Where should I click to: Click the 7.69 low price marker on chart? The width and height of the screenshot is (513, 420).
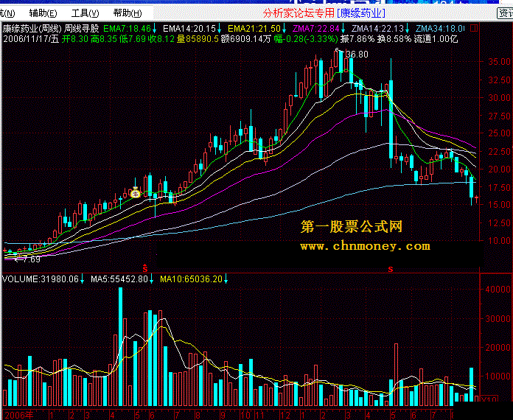pos(31,259)
